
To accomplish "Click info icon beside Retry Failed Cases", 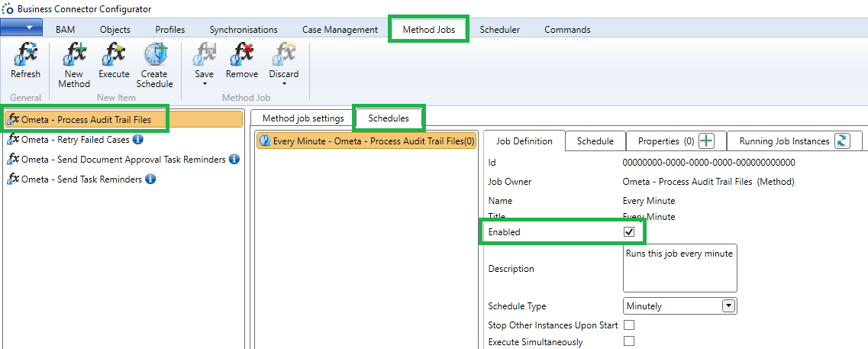I will (138, 139).
